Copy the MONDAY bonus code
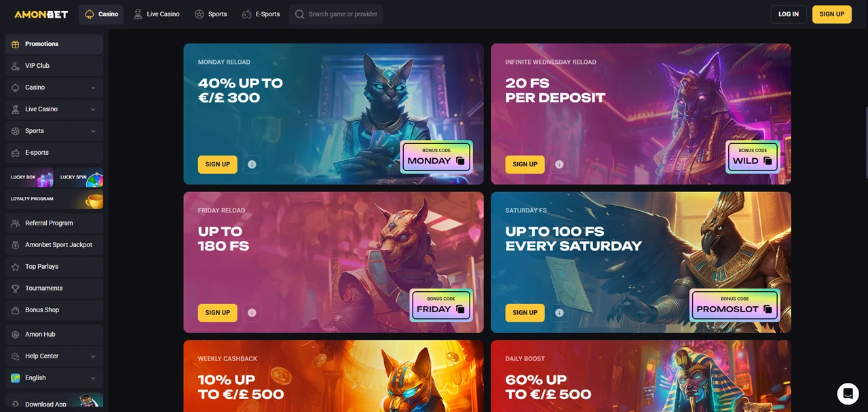The image size is (868, 412). 460,161
